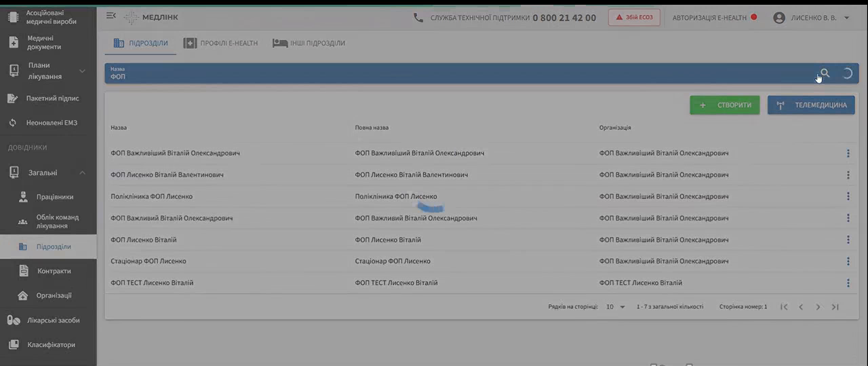
Task: Select ФОП ТЕСТ Лисенко Віталій in Організація column
Action: pyautogui.click(x=640, y=283)
